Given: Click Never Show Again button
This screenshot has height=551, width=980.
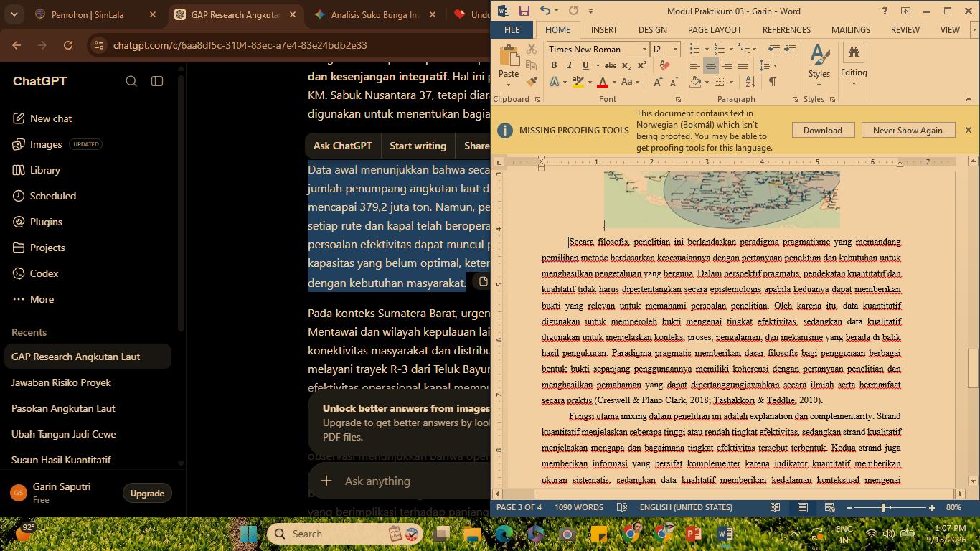Looking at the screenshot, I should click(908, 130).
